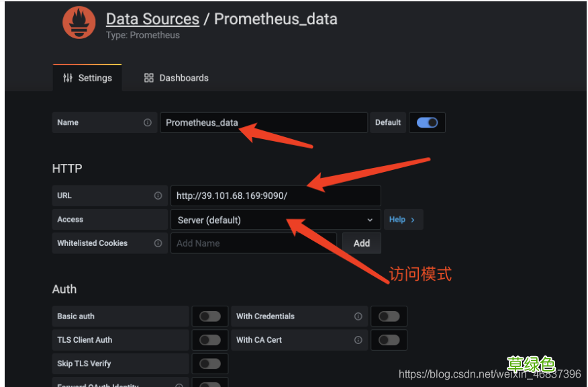
Task: Click the info icon beside With CA Cert
Action: point(358,340)
